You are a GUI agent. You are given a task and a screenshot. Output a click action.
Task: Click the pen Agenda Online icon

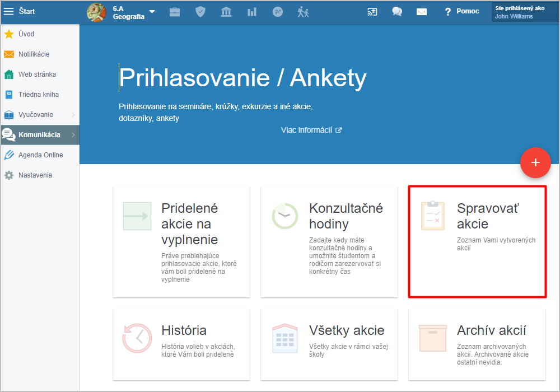9,155
